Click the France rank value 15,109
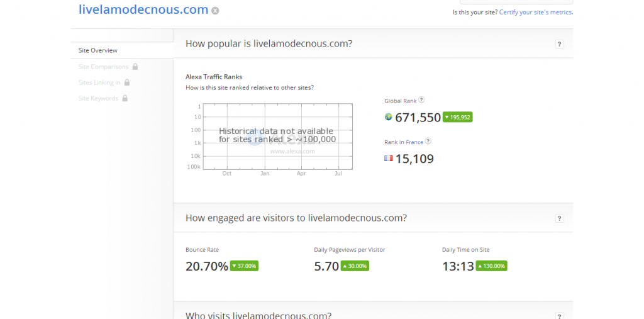Image resolution: width=644 pixels, height=319 pixels. 414,159
